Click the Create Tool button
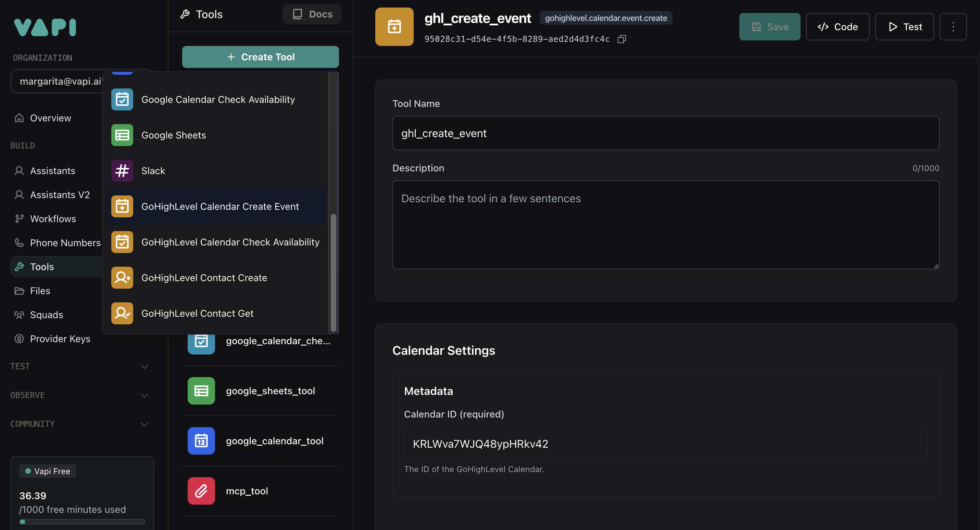Screen dimensions: 980x530 point(260,57)
